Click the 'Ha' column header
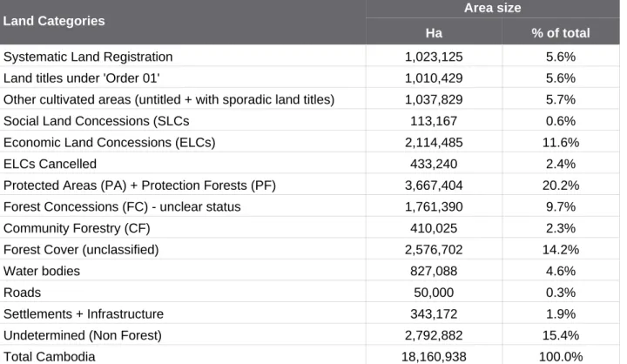627x364 pixels. (434, 33)
